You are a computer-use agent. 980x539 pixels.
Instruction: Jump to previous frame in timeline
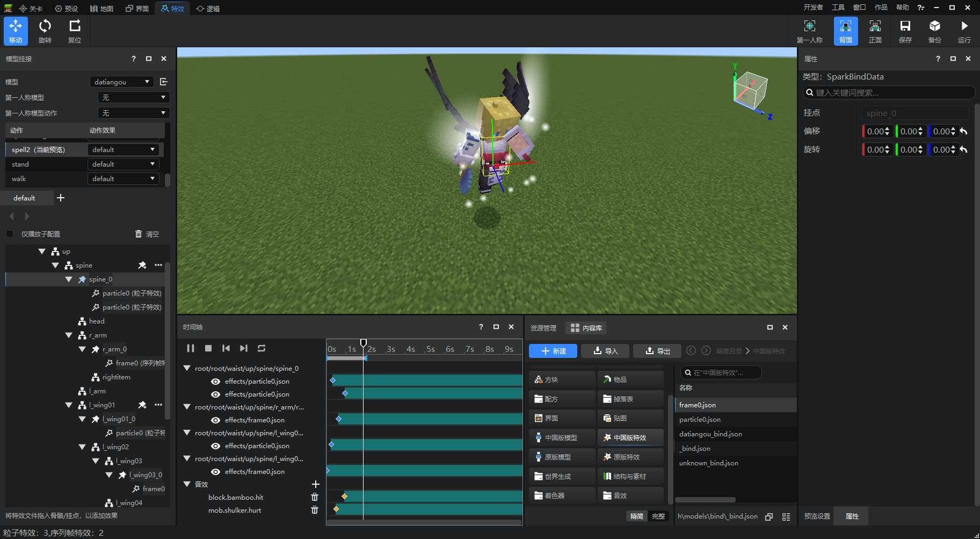coord(226,348)
